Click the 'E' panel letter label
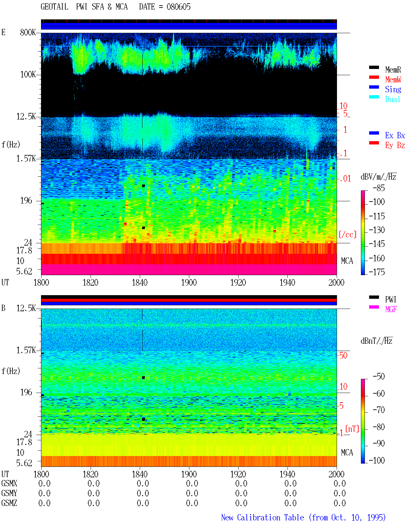 tap(3, 32)
